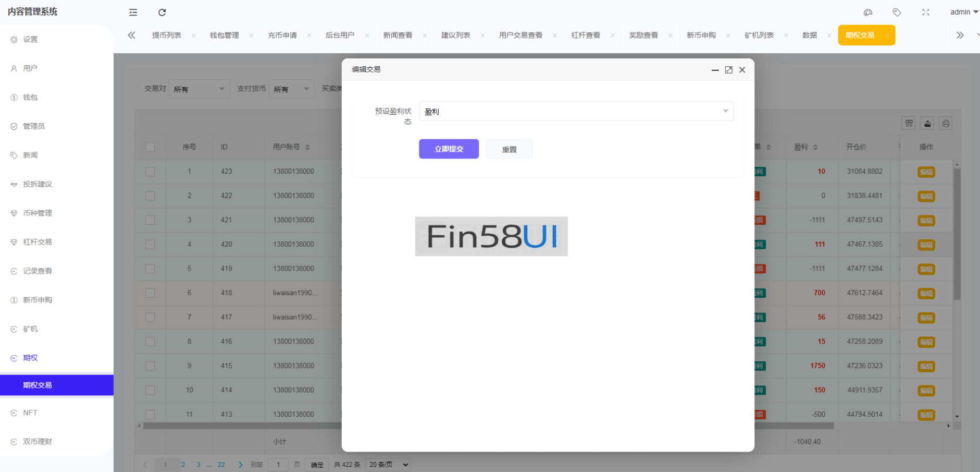This screenshot has height=472, width=980.
Task: Open the theme palette icon in the header
Action: click(867, 12)
